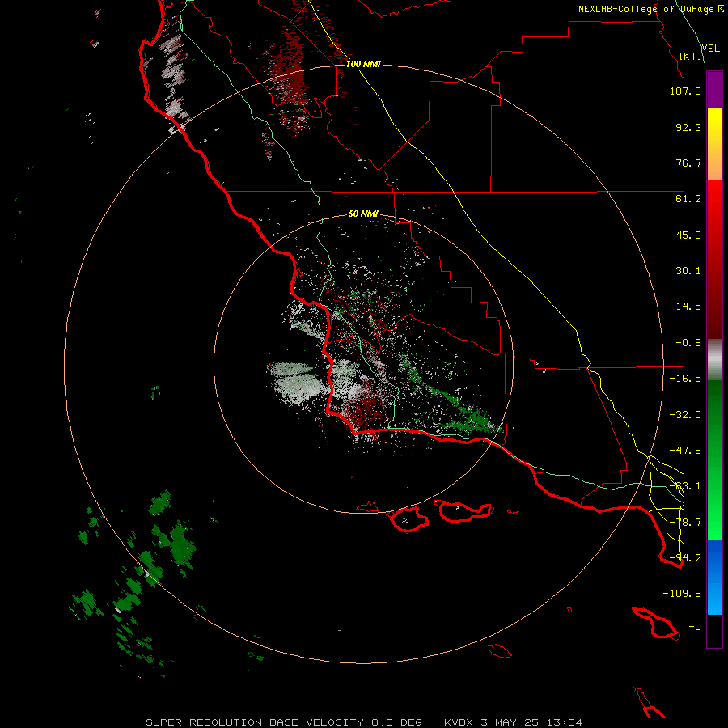Pick the blue segment of velocity scale

(714, 577)
